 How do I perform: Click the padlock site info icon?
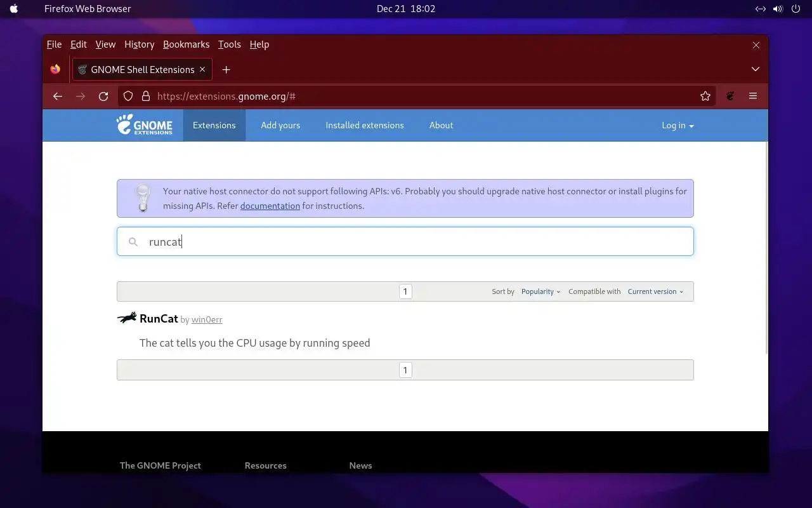click(145, 96)
